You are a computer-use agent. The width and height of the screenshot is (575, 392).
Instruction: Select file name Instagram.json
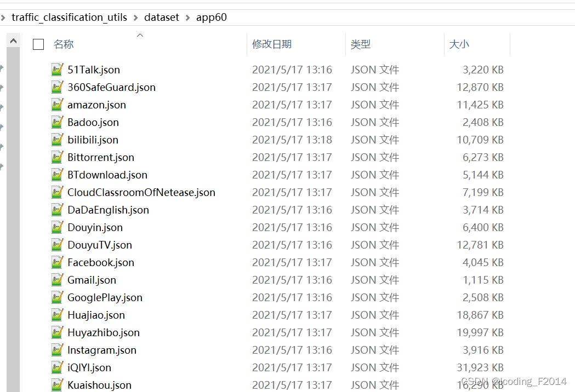pos(102,350)
